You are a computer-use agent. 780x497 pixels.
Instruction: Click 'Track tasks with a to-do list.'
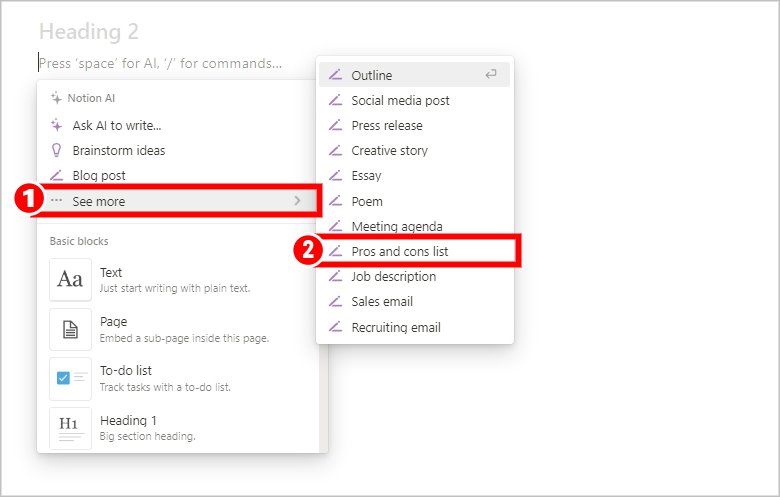pyautogui.click(x=165, y=387)
